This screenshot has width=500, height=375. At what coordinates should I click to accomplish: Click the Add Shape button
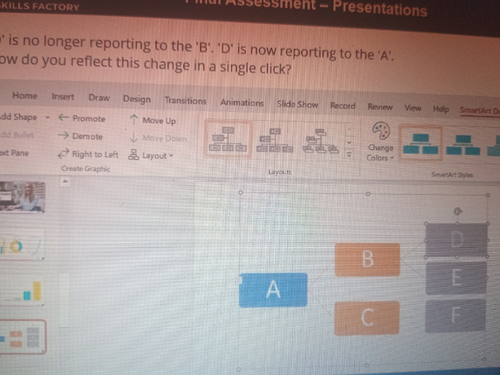[19, 117]
